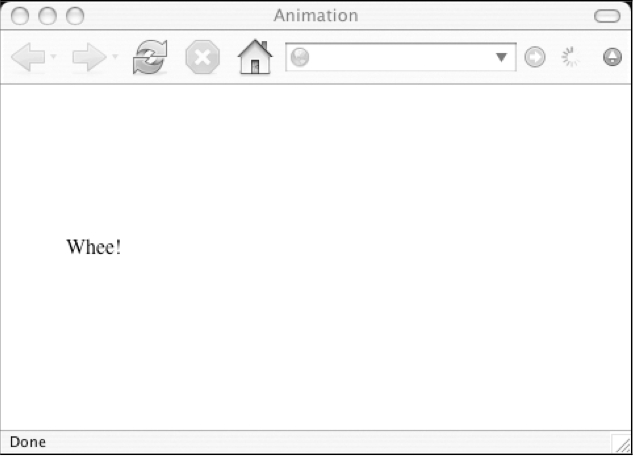The image size is (633, 456).
Task: Toggle toolbar visibility with the pill button
Action: pos(607,16)
